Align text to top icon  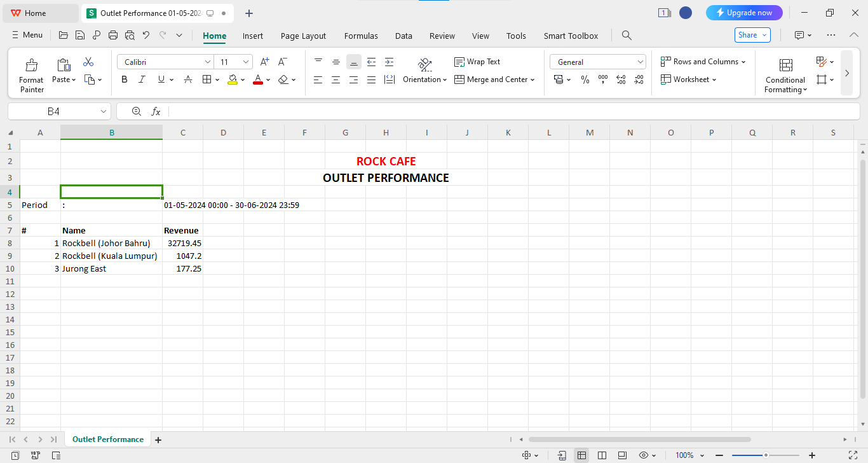tap(318, 62)
